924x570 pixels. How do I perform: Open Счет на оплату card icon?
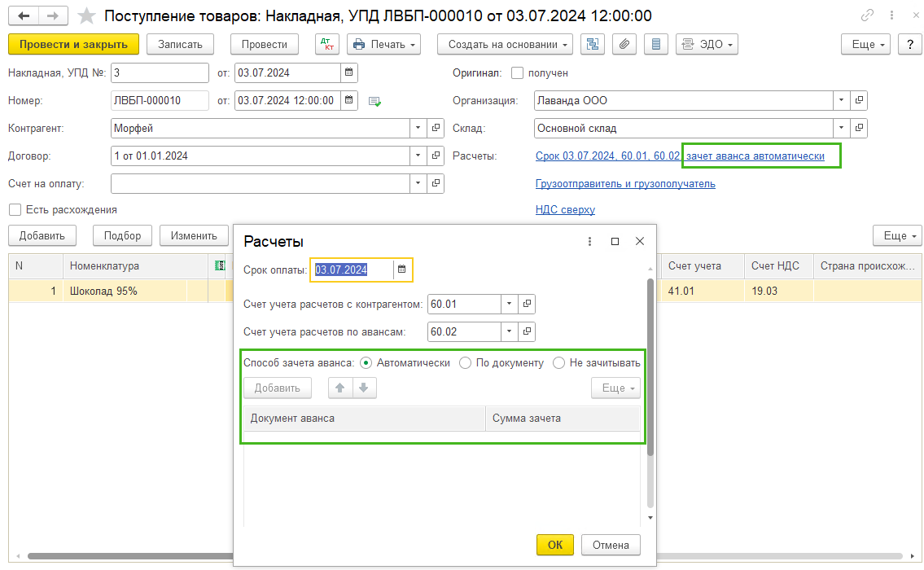pyautogui.click(x=436, y=183)
